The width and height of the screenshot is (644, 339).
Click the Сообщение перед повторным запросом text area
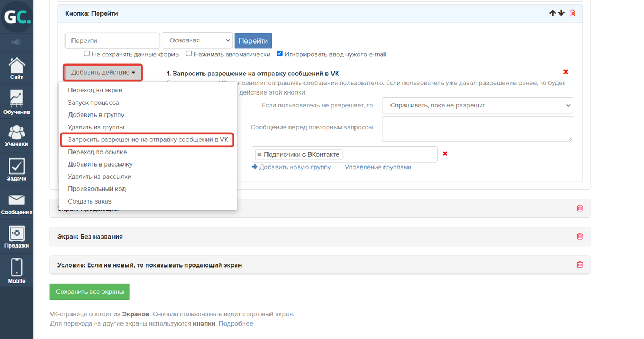[477, 128]
